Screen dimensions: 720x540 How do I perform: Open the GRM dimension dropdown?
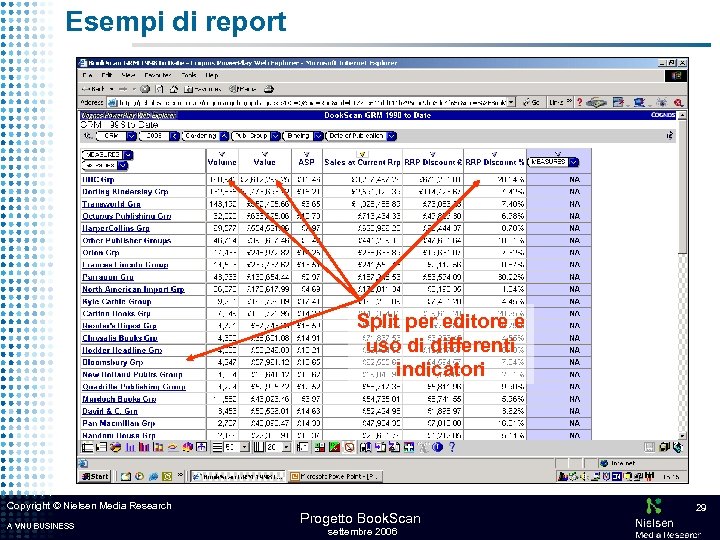(x=131, y=136)
